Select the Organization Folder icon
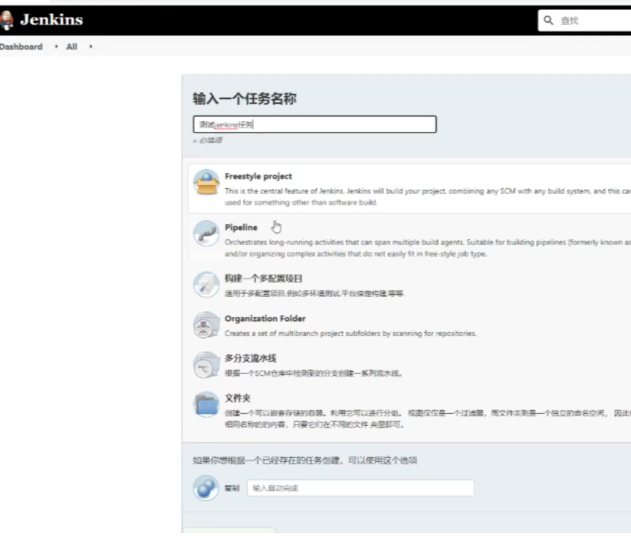631x541 pixels. (x=206, y=325)
